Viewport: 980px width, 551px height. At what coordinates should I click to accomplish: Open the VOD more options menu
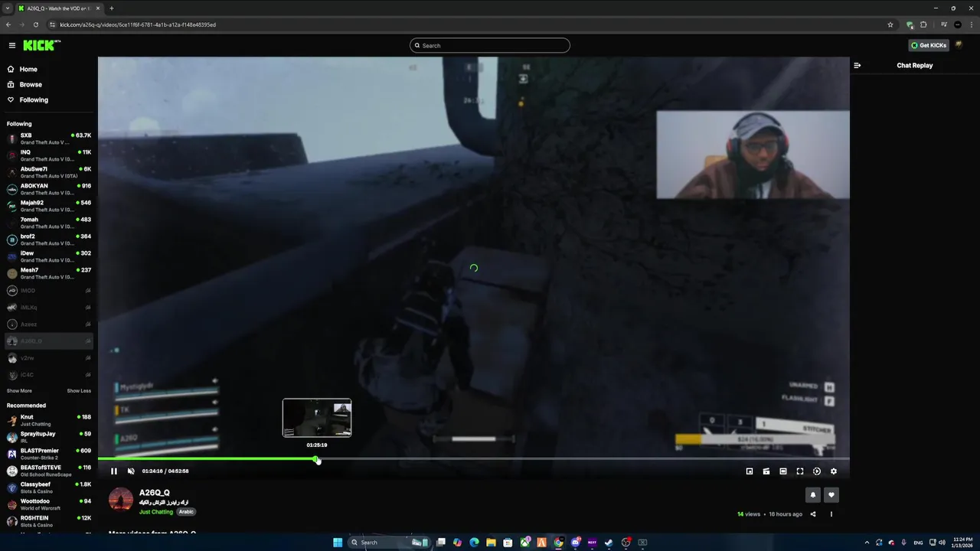(831, 514)
